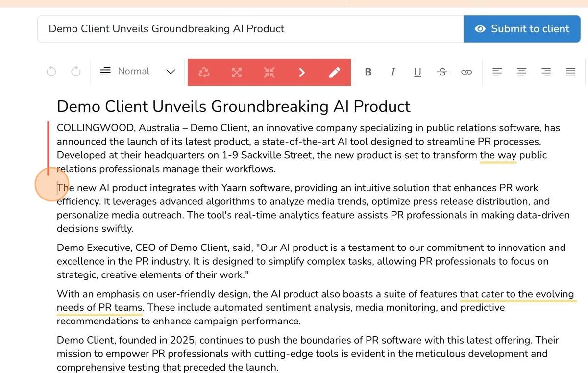Click the pencil edit icon in red toolbar
The image size is (588, 373).
(x=334, y=73)
